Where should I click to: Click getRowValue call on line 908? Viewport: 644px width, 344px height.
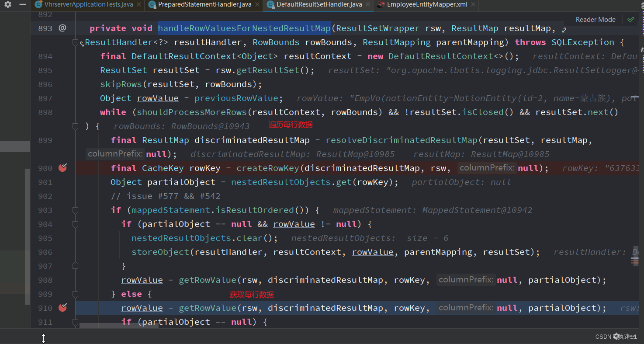208,280
